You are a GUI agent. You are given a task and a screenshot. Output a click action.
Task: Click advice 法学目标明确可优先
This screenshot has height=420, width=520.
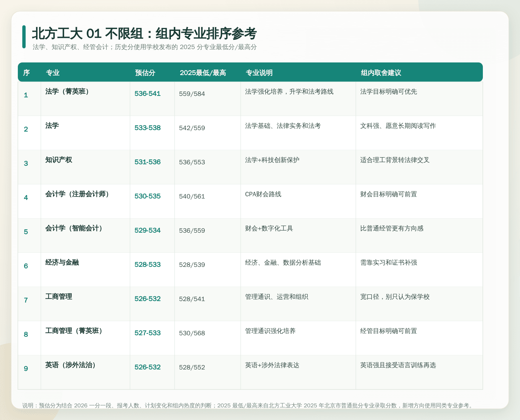389,91
